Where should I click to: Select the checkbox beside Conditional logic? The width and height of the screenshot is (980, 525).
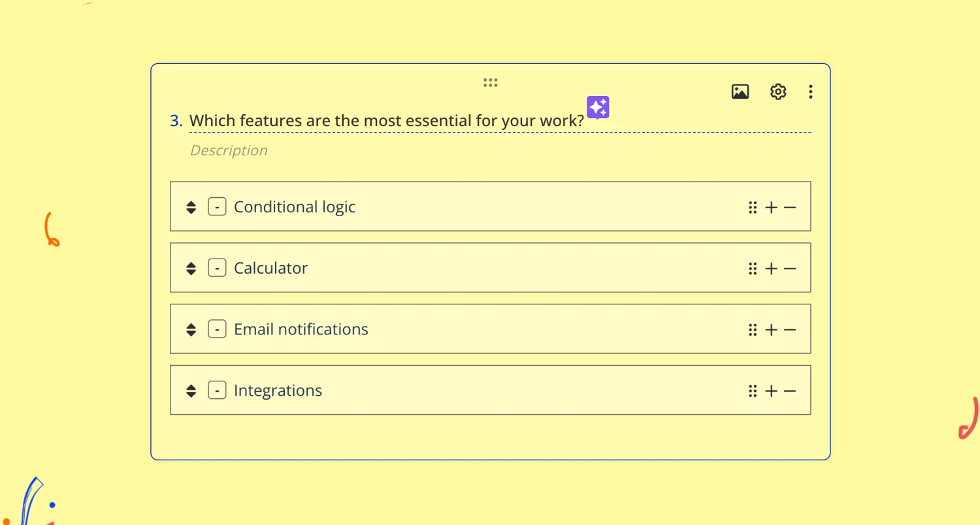[217, 206]
